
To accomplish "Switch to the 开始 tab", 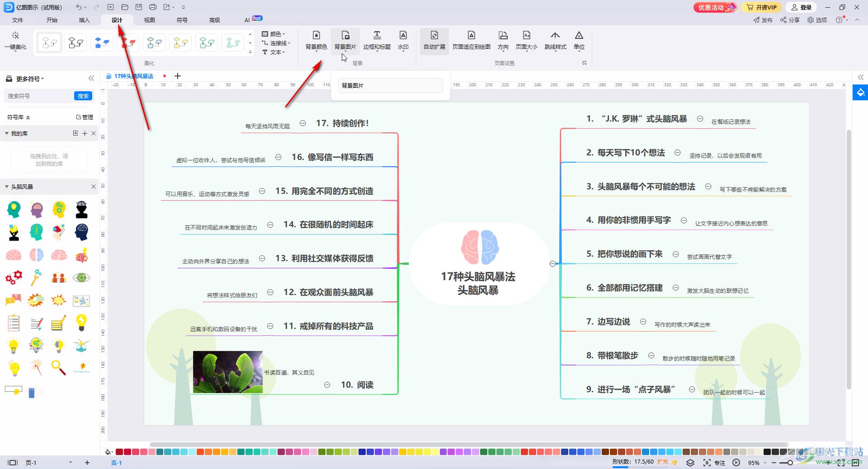I will [52, 20].
